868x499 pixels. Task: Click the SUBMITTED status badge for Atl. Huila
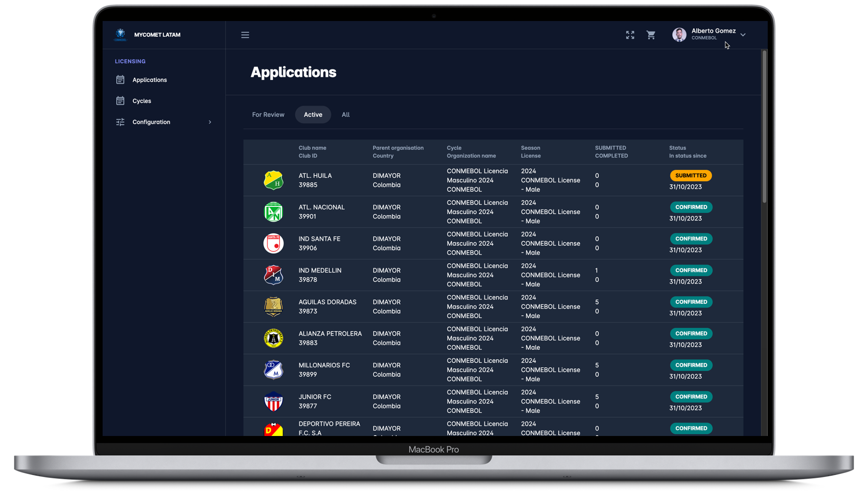click(691, 176)
